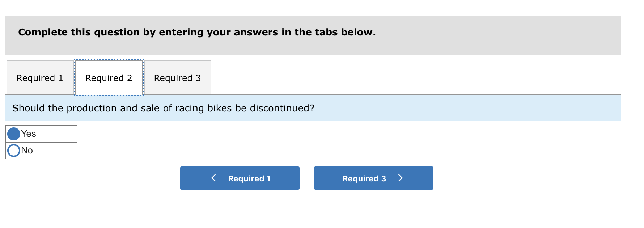This screenshot has width=644, height=228.
Task: Click the instruction header banner text
Action: (197, 32)
